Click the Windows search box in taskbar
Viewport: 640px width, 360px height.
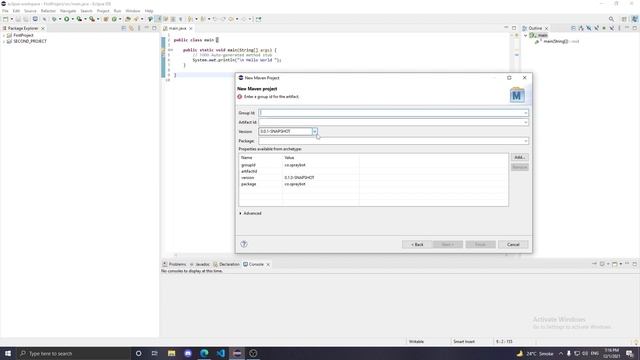click(73, 353)
